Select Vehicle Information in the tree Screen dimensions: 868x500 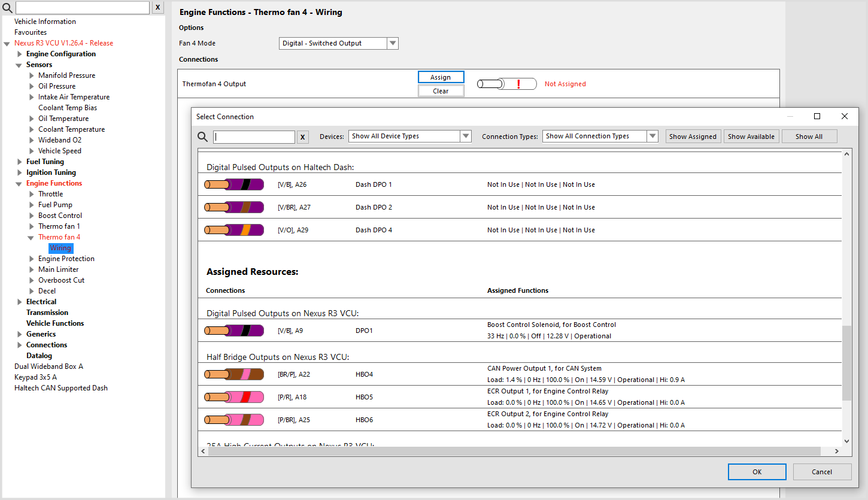click(x=45, y=22)
